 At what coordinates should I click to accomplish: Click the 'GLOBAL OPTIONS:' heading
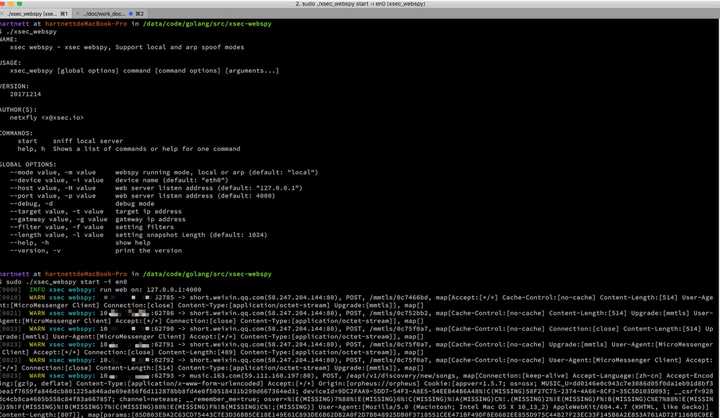click(28, 164)
